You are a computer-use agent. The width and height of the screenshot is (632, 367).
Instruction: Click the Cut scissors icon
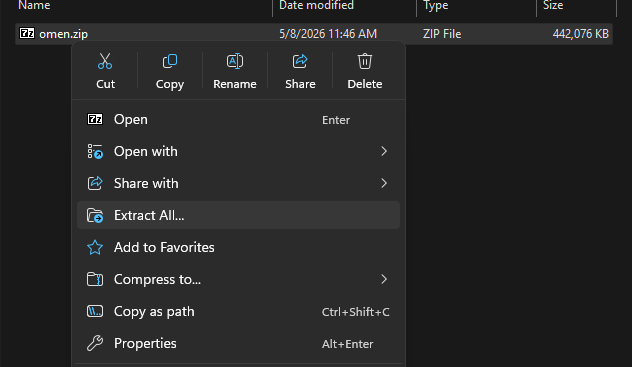click(x=105, y=61)
